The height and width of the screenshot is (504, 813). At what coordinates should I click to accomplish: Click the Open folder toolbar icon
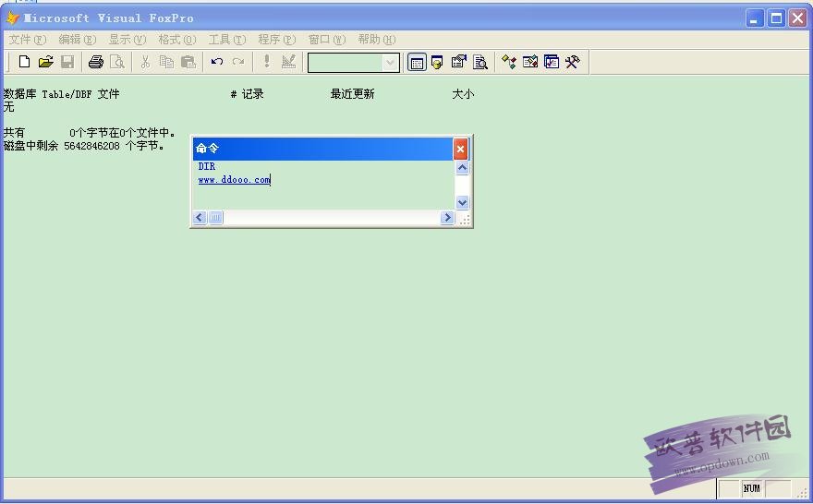[x=45, y=62]
